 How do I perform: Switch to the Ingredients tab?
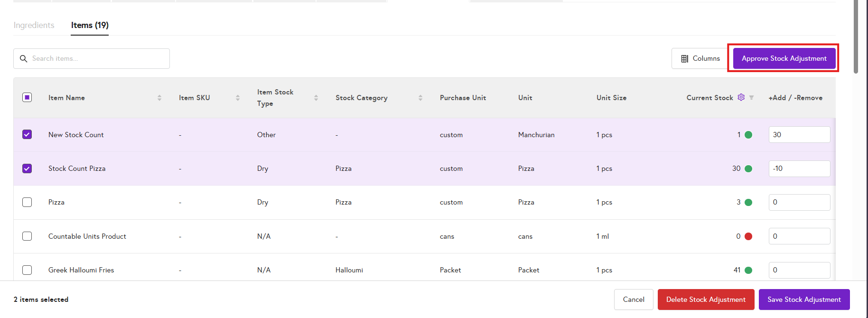[x=34, y=25]
